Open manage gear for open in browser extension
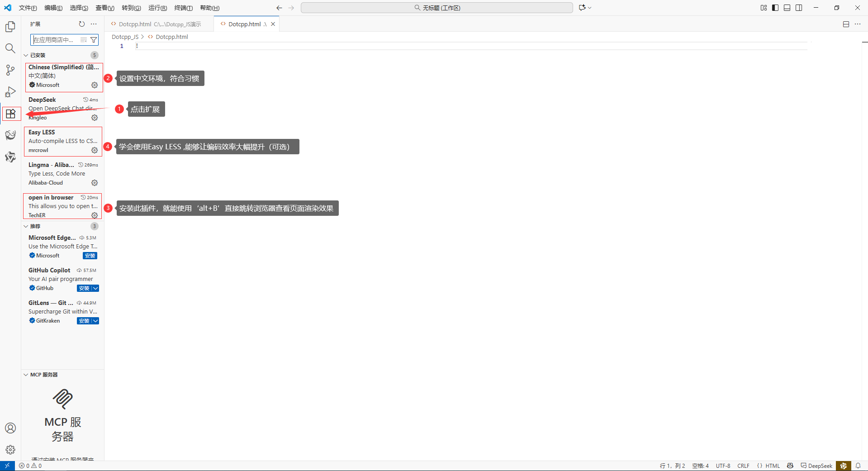This screenshot has height=471, width=868. 95,215
